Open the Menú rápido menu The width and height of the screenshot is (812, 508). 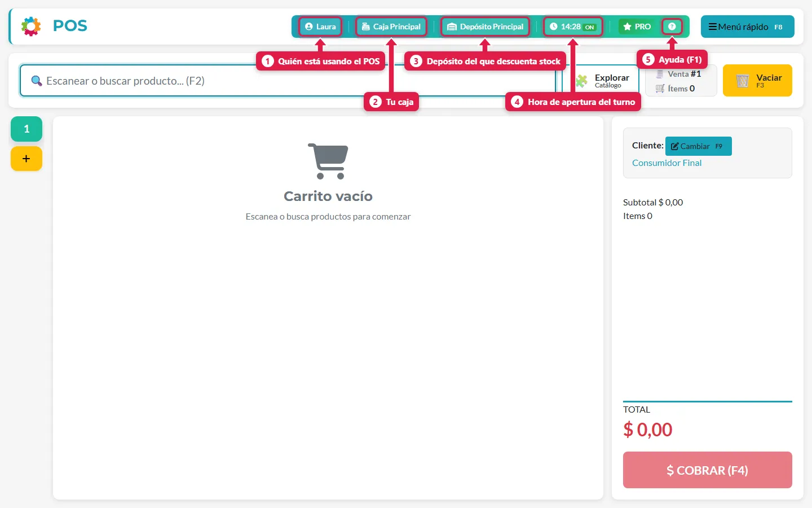(x=747, y=27)
